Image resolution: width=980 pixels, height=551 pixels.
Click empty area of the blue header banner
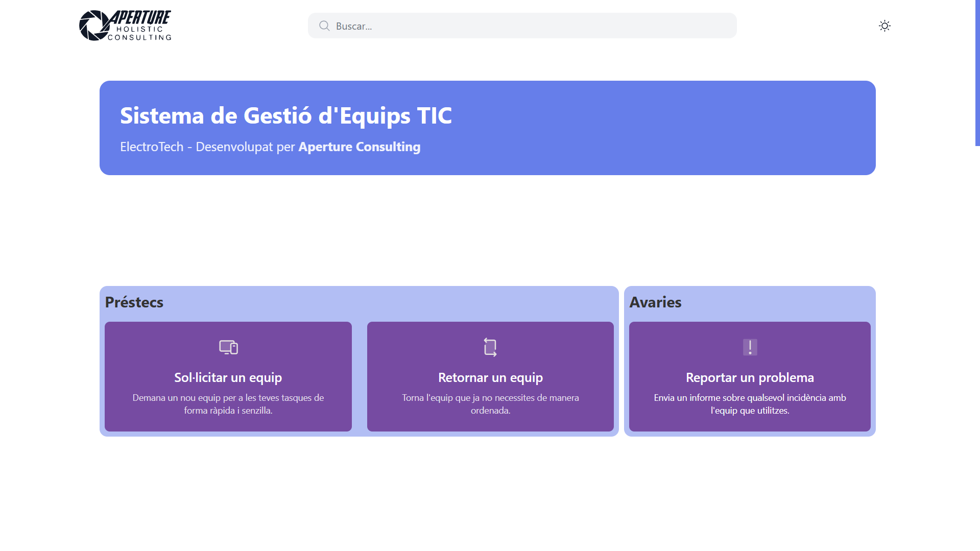pyautogui.click(x=664, y=128)
